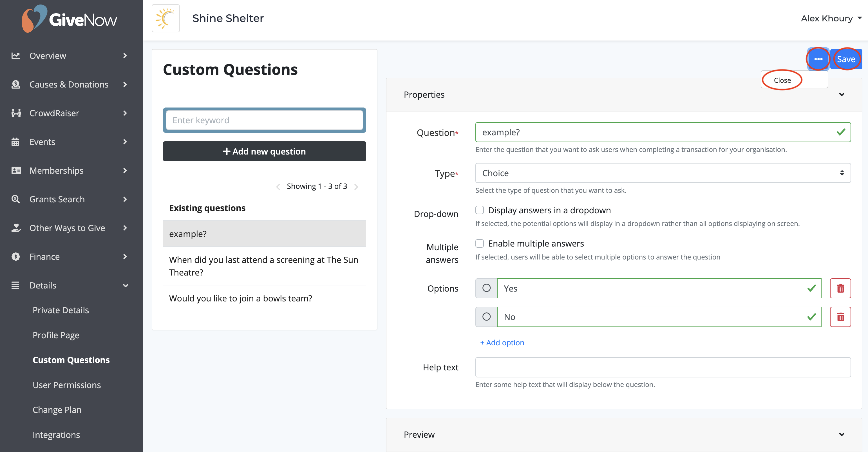Viewport: 868px width, 452px height.
Task: Click the Overview chart icon
Action: 15,56
